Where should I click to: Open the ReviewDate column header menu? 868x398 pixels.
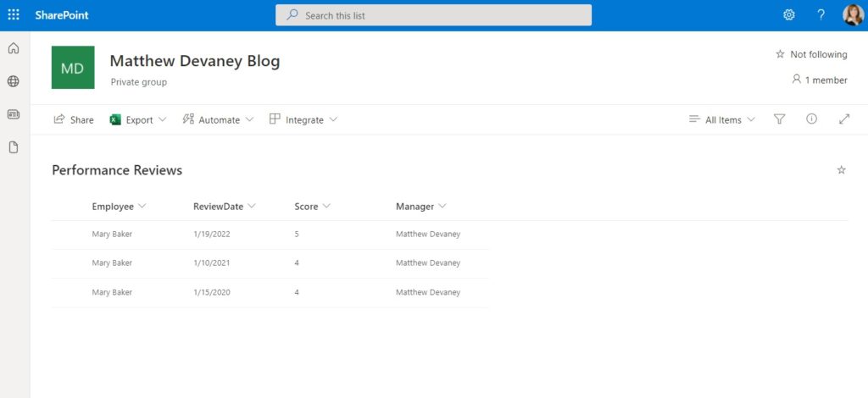(x=224, y=206)
